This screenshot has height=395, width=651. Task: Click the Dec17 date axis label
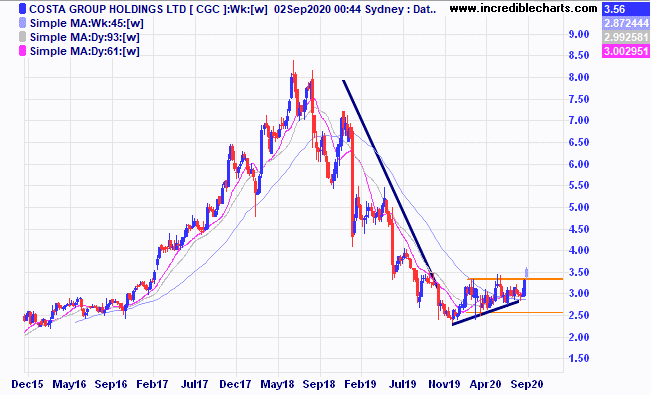tap(235, 384)
